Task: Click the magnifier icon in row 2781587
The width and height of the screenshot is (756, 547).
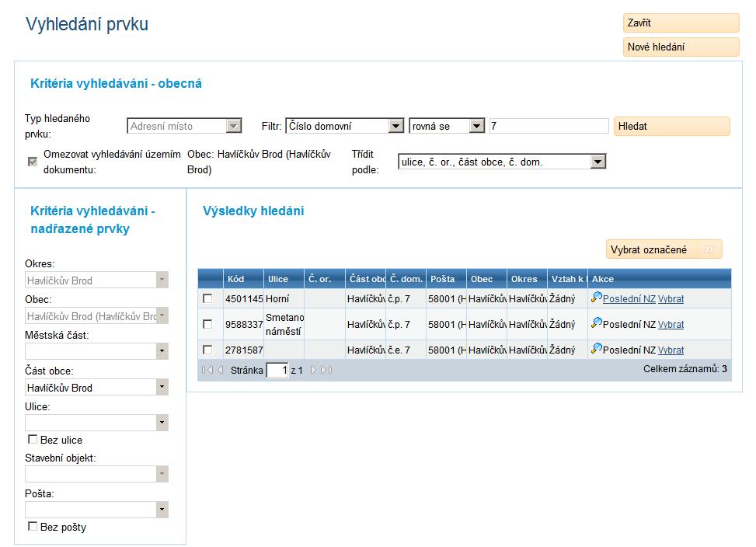Action: (x=597, y=348)
